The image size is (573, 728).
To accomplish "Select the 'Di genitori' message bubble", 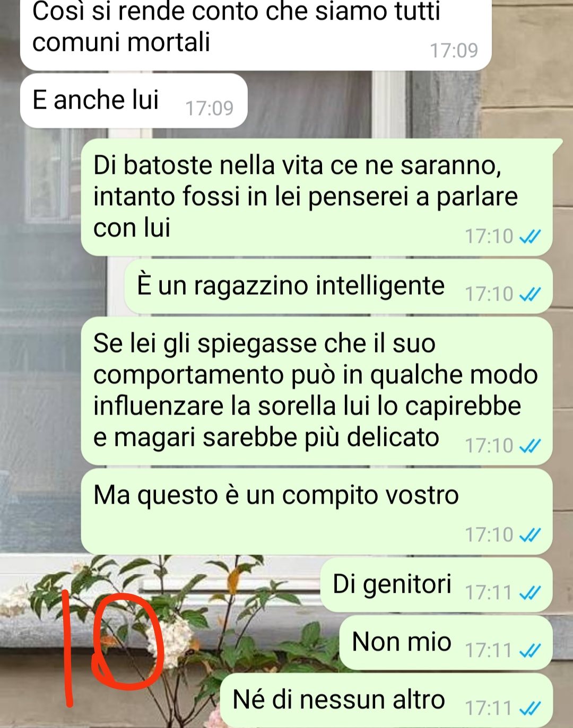I will [437, 585].
